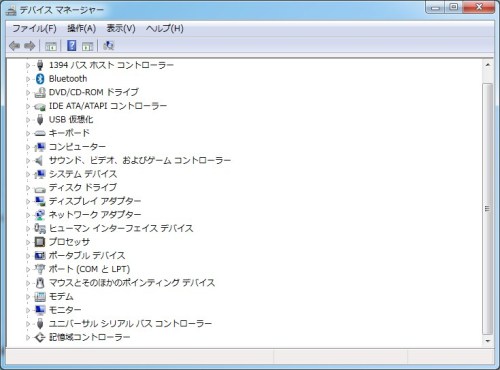Click the DVD/CD-ROM ドライブ icon
The width and height of the screenshot is (500, 370).
(40, 92)
